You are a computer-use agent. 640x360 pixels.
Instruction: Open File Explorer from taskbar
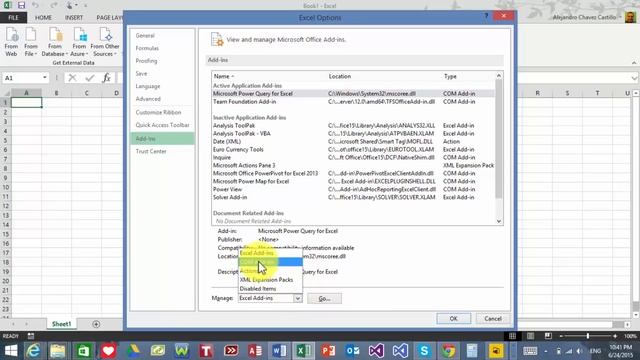[58, 351]
